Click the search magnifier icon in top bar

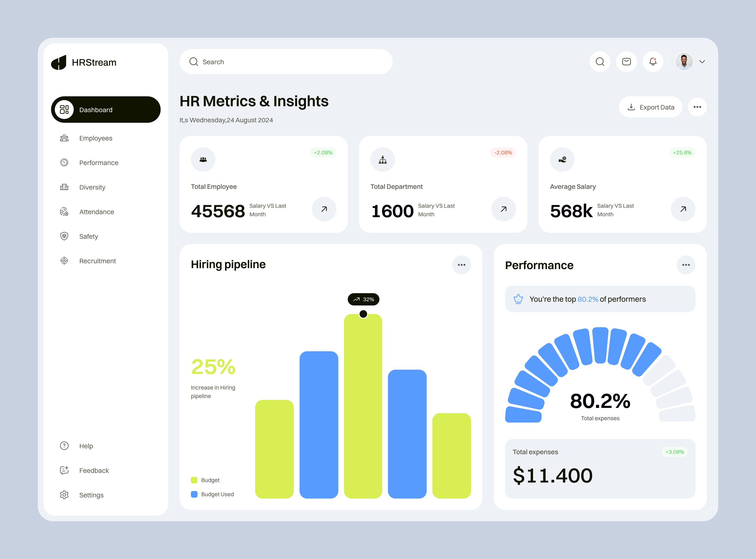[x=600, y=62]
